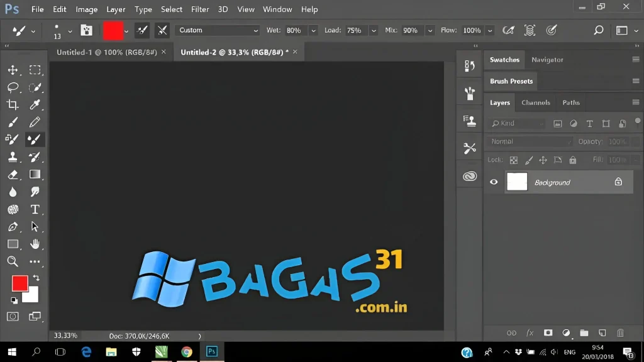
Task: Toggle pressure for size button
Action: tap(551, 30)
